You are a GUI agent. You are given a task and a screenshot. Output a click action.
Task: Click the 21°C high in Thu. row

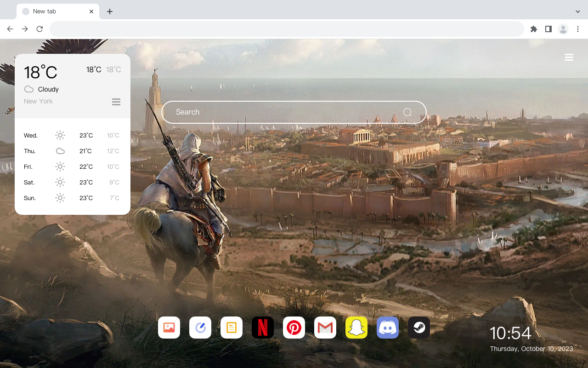85,151
